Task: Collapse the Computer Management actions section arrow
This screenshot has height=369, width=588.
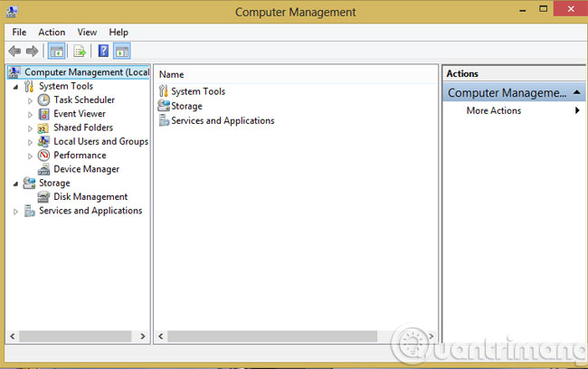Action: pos(577,92)
